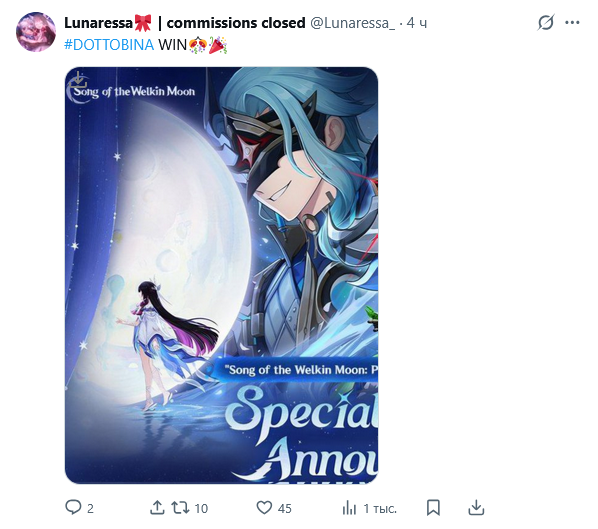Click the reply count 2

click(x=90, y=508)
